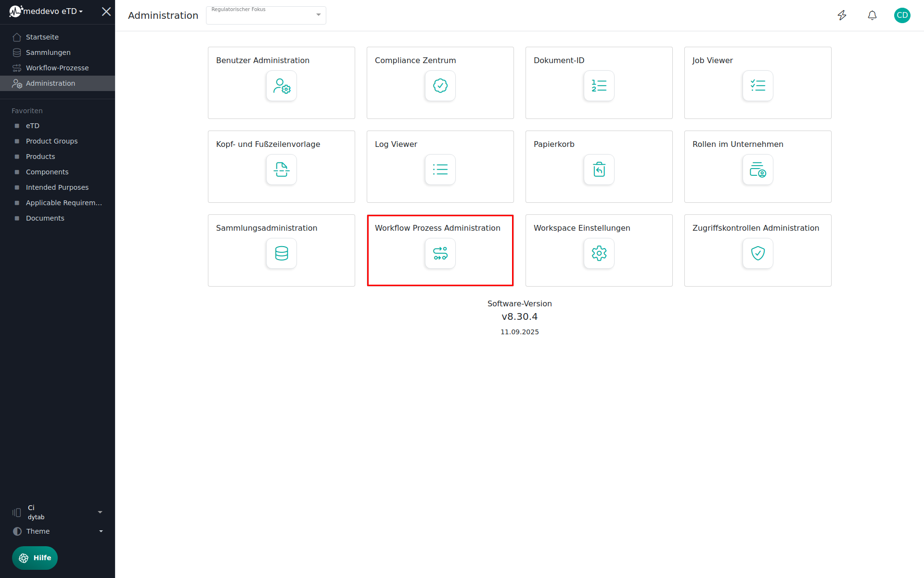This screenshot has width=924, height=578.
Task: Click the Log Viewer card title
Action: click(396, 144)
